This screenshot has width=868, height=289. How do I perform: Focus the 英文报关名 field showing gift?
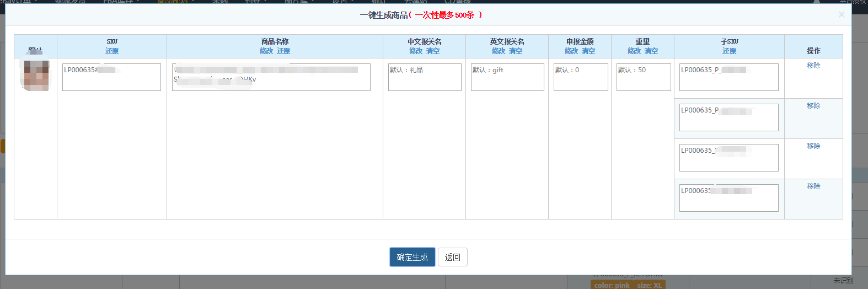tap(507, 77)
